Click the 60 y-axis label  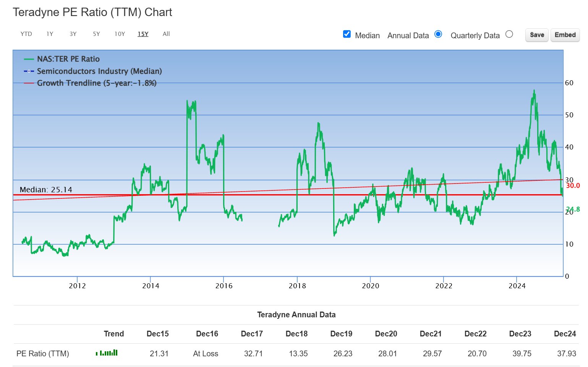coord(569,83)
